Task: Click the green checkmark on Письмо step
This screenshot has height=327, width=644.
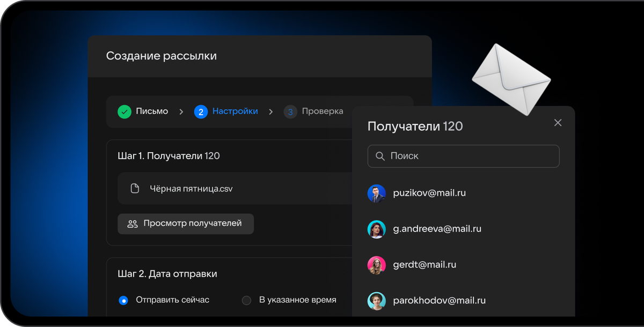Action: point(125,112)
